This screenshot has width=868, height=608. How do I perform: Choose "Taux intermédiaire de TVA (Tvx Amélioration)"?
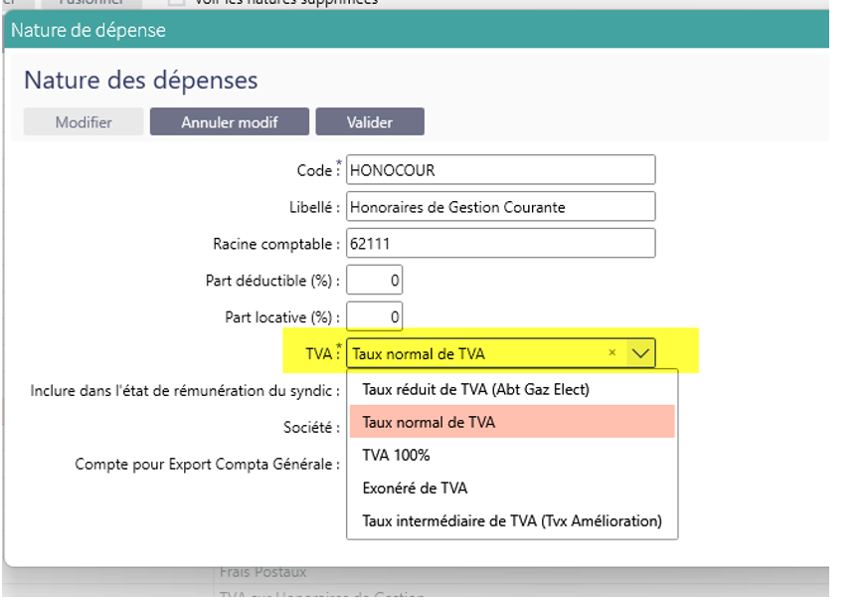pos(511,520)
